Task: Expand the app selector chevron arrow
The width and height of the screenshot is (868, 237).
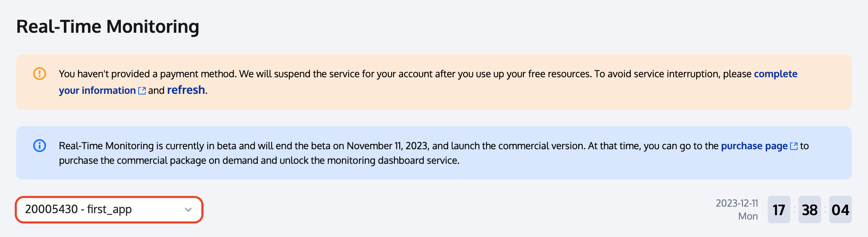Action: click(188, 209)
